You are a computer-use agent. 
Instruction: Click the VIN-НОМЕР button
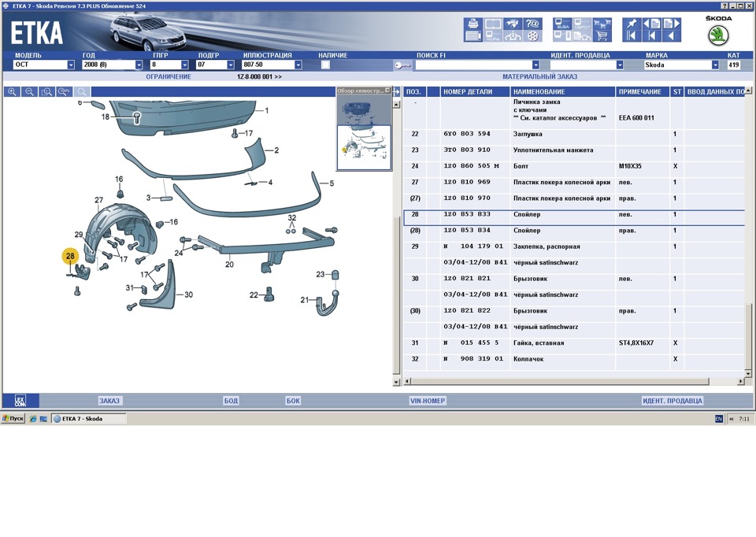coord(428,401)
